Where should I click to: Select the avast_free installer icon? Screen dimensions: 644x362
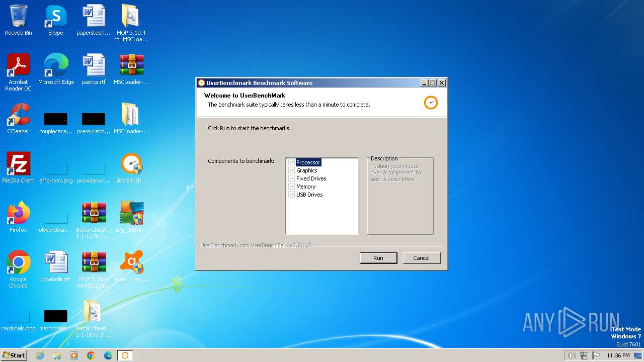pyautogui.click(x=131, y=266)
